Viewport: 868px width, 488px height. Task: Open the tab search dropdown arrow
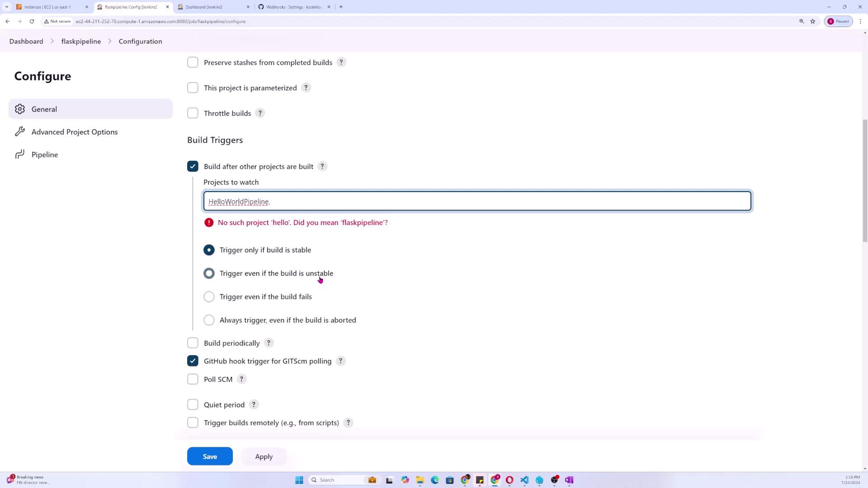[6, 7]
